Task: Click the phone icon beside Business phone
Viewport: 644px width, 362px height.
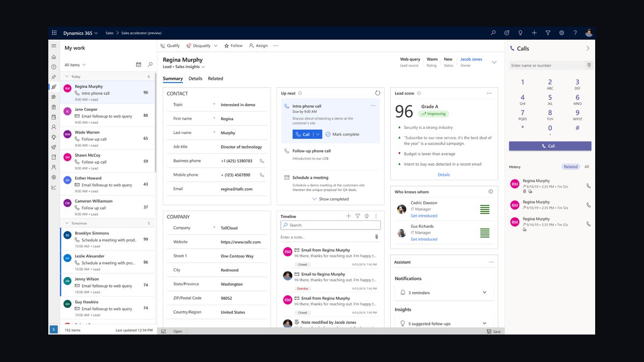Action: [262, 161]
